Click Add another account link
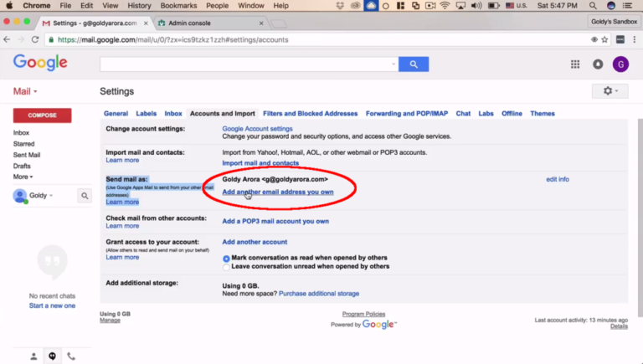The image size is (643, 364). point(255,243)
